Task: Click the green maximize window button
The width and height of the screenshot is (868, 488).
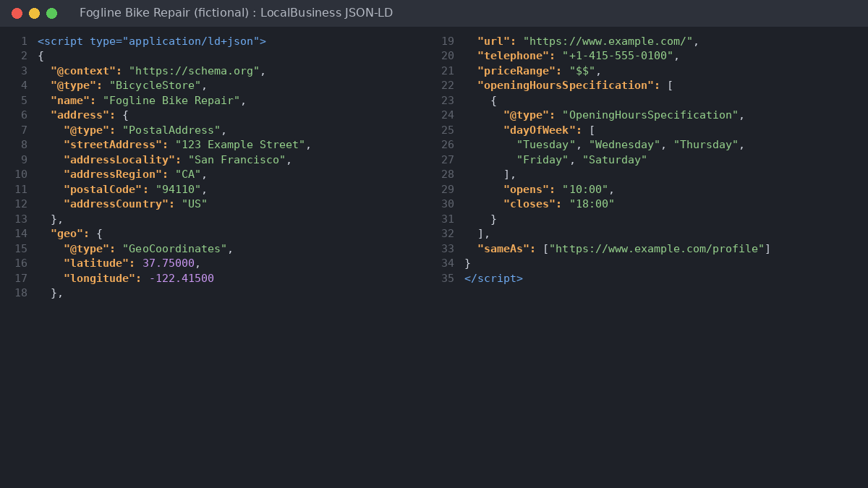Action: click(x=51, y=13)
